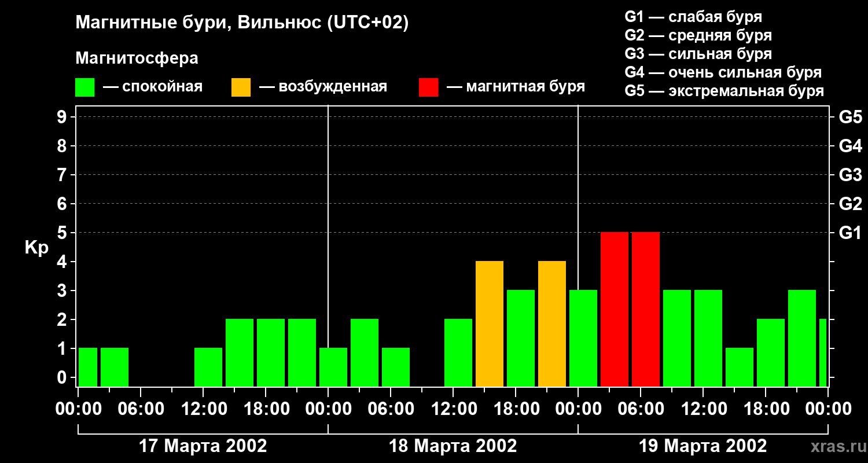The height and width of the screenshot is (463, 868).
Task: Click the legend label "— магнитная буря"
Action: click(x=516, y=87)
